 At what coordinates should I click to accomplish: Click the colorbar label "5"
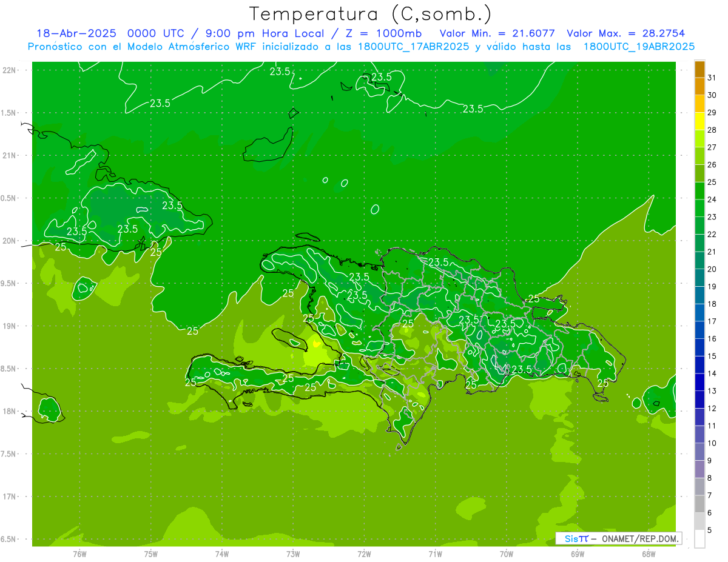[710, 530]
